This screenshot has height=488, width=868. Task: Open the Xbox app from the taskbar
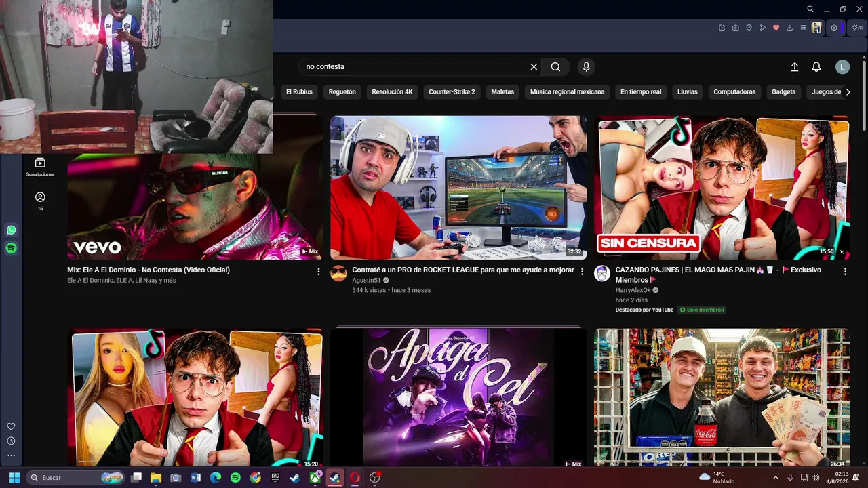(x=315, y=478)
